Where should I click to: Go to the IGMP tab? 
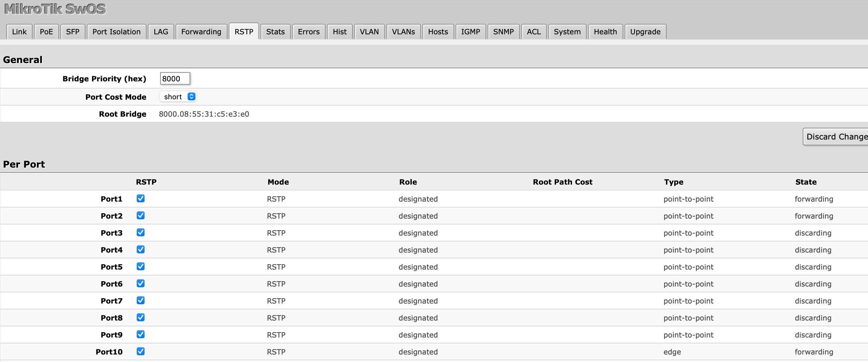click(x=471, y=32)
